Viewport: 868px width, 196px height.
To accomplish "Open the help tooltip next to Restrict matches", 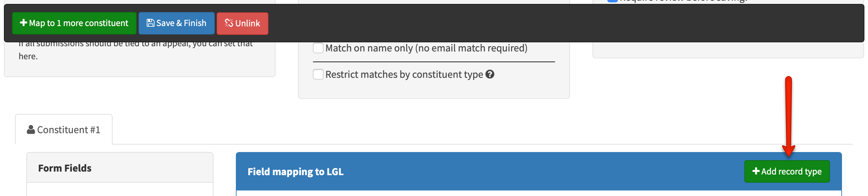I will click(491, 74).
